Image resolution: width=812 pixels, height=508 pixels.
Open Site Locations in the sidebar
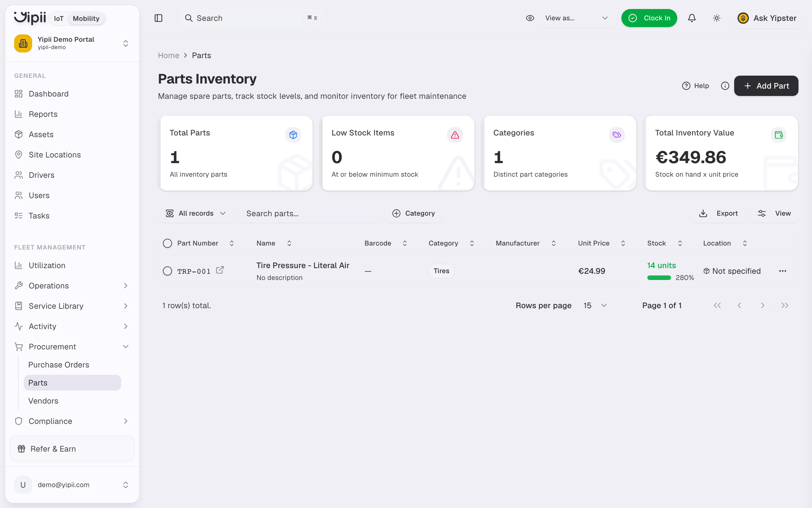(72, 155)
